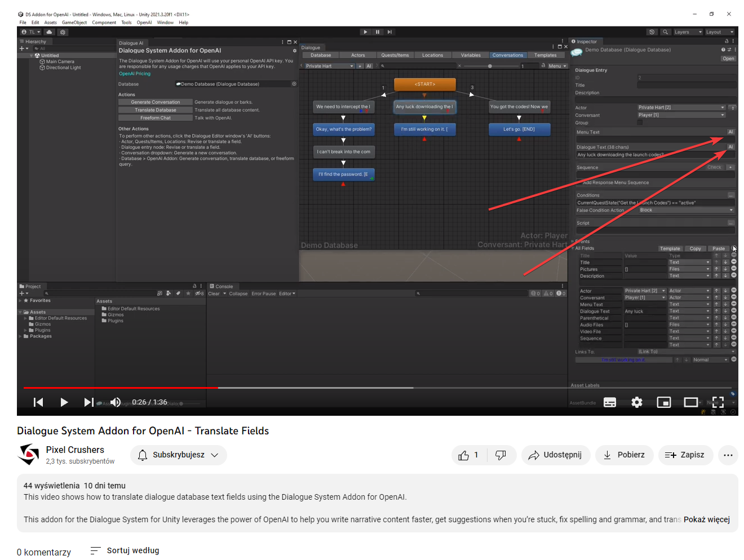Click the AI button beside Menu Text

pyautogui.click(x=730, y=132)
